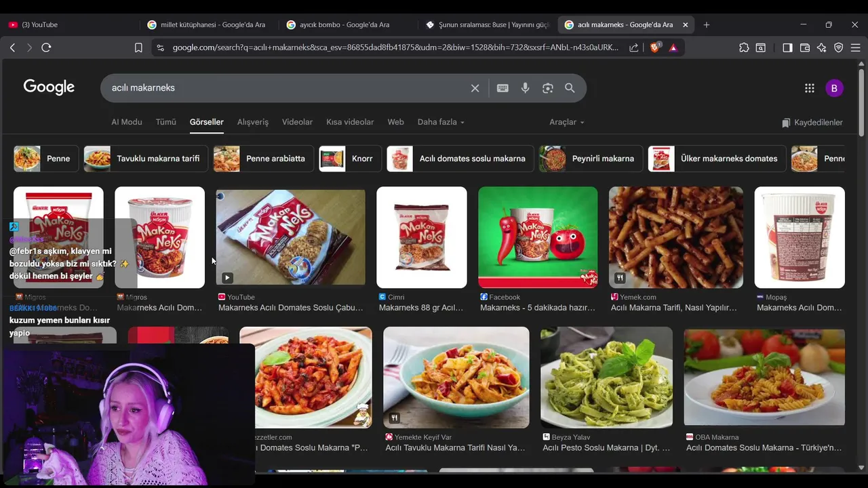Open the Google account avatar B

click(834, 88)
